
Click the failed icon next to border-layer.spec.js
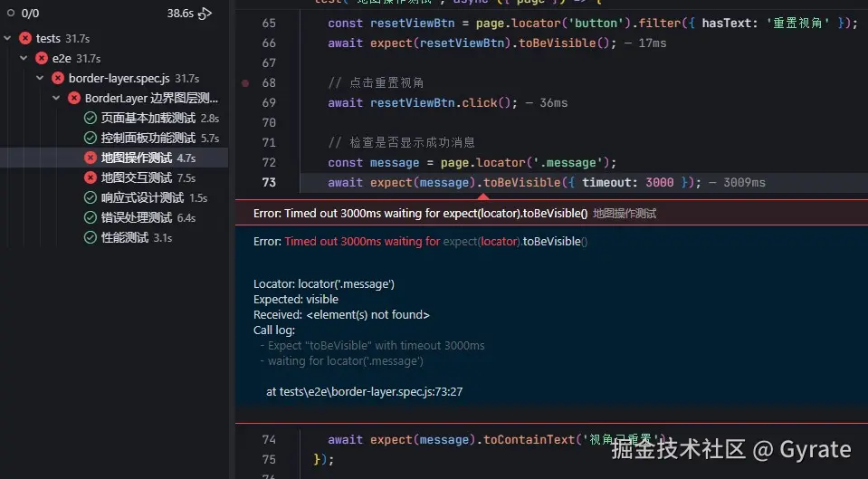58,79
